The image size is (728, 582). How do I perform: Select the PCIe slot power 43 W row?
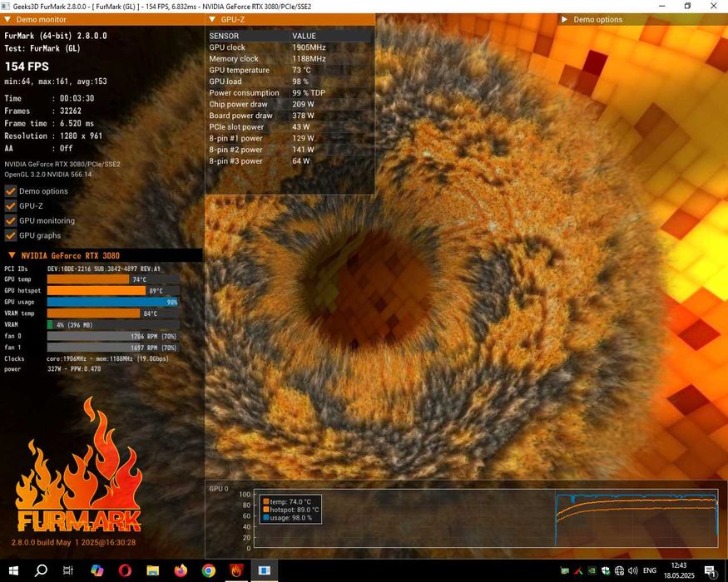(x=290, y=126)
